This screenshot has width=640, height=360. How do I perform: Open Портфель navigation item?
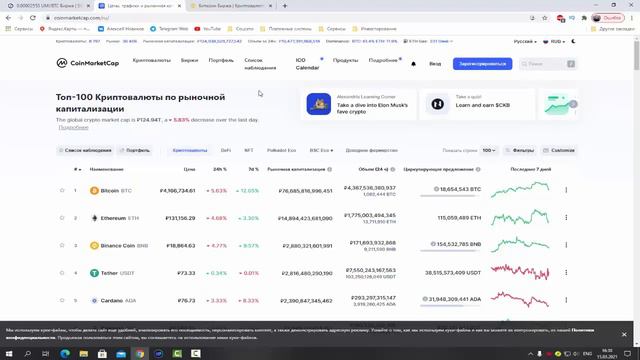click(x=221, y=60)
